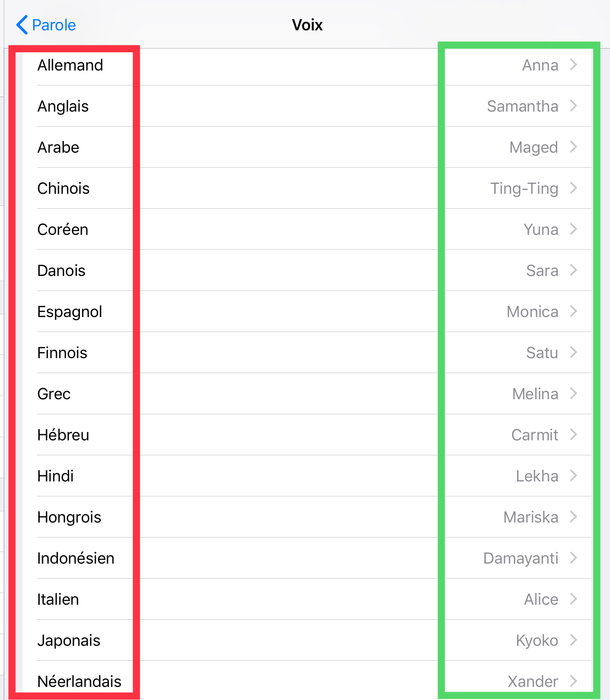This screenshot has height=700, width=610.
Task: Click the chevron beside Melina
Action: pos(574,394)
